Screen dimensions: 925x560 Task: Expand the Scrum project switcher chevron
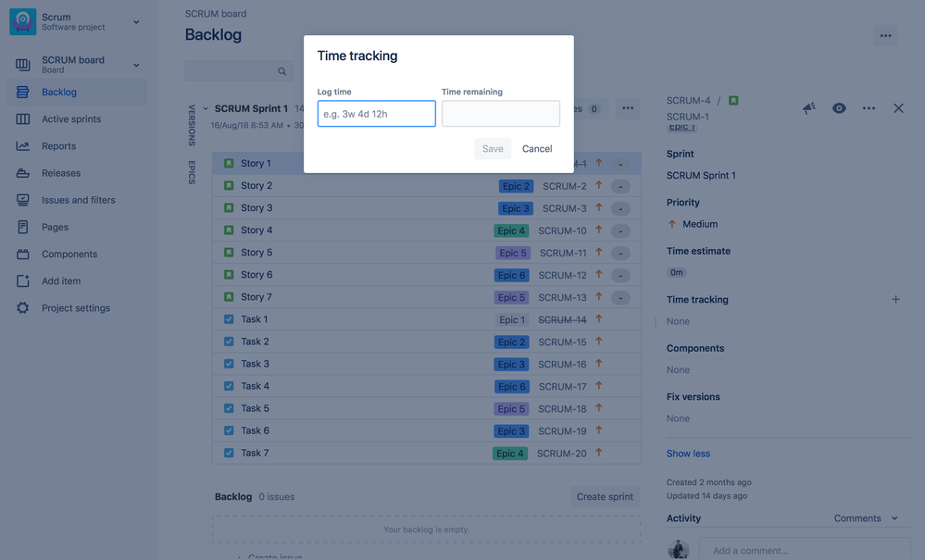pos(136,22)
